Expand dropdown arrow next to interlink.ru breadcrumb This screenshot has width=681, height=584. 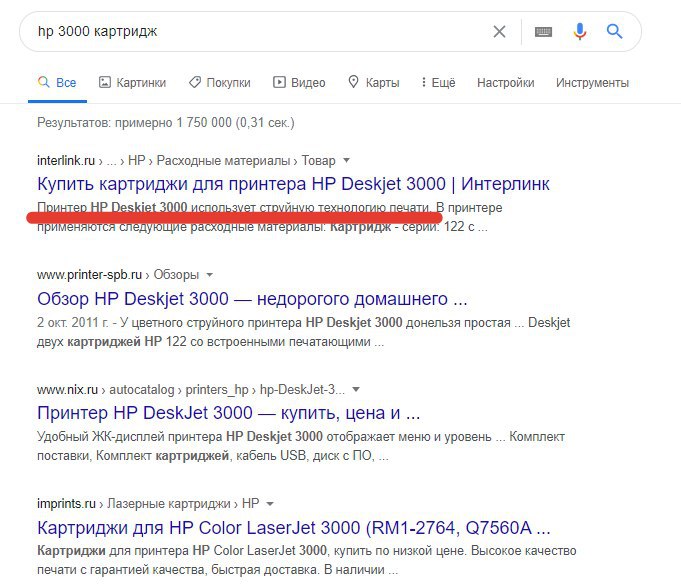[x=346, y=160]
